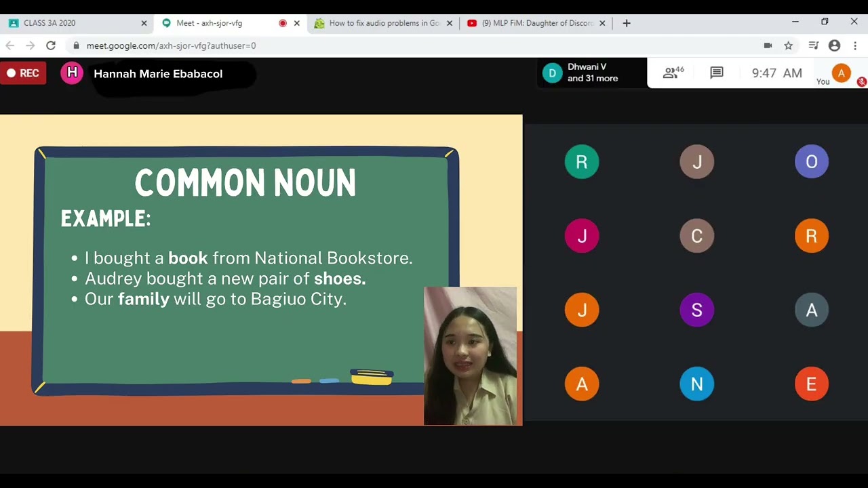Close the CLASS 3A 2020 tab
The width and height of the screenshot is (868, 488).
point(144,23)
